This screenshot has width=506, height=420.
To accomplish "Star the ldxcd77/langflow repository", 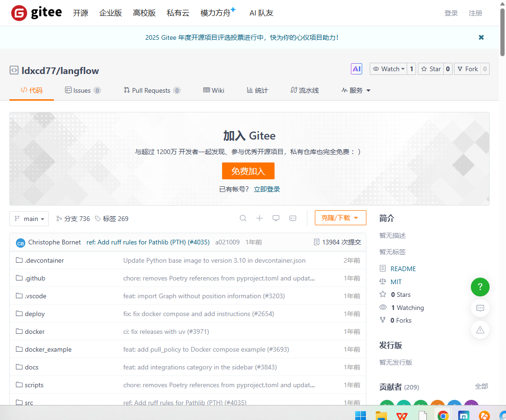I will tap(431, 69).
